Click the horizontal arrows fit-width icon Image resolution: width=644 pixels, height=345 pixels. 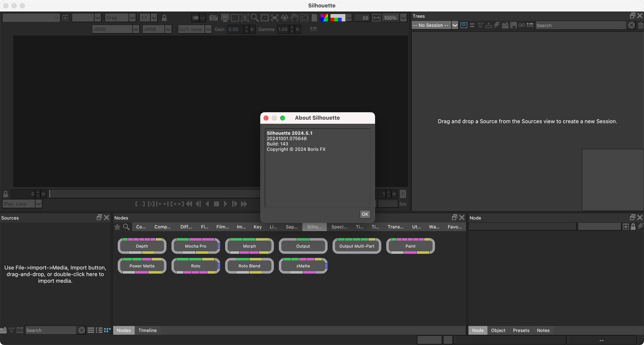click(x=376, y=18)
